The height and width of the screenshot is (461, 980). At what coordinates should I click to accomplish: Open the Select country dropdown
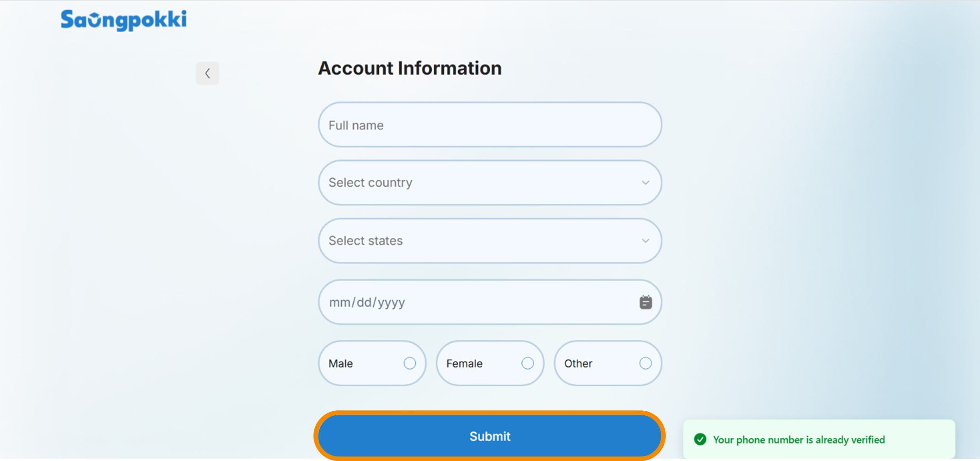pyautogui.click(x=490, y=183)
